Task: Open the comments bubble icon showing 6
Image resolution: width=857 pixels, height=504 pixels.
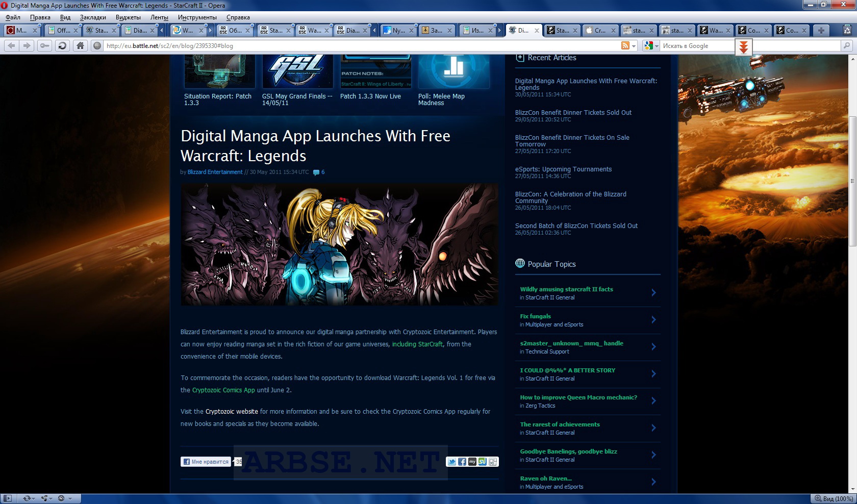Action: (316, 172)
